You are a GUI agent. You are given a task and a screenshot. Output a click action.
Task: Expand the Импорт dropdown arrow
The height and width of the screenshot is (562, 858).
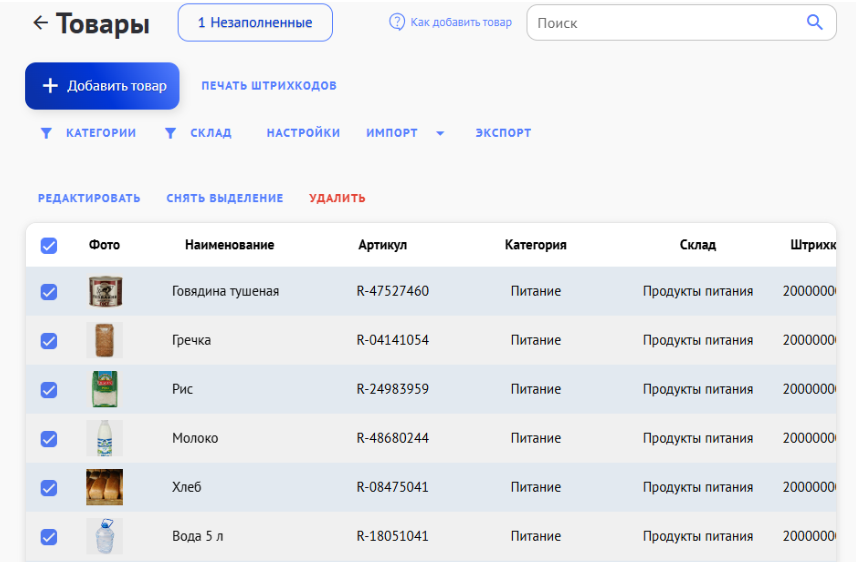coord(440,134)
